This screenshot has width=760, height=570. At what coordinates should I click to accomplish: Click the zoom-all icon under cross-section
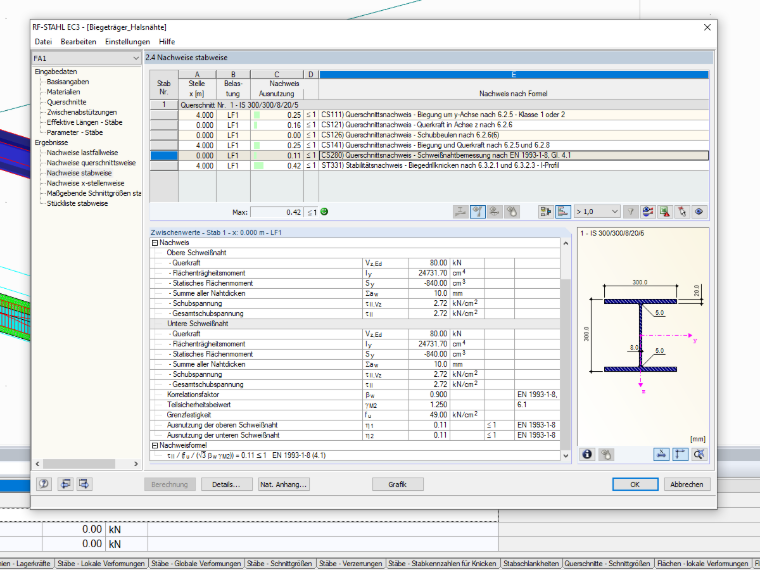pos(699,454)
